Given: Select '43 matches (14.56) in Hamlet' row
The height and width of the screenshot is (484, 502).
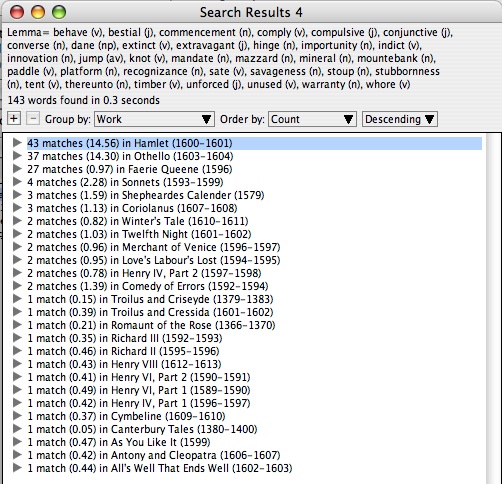Looking at the screenshot, I should tap(254, 143).
